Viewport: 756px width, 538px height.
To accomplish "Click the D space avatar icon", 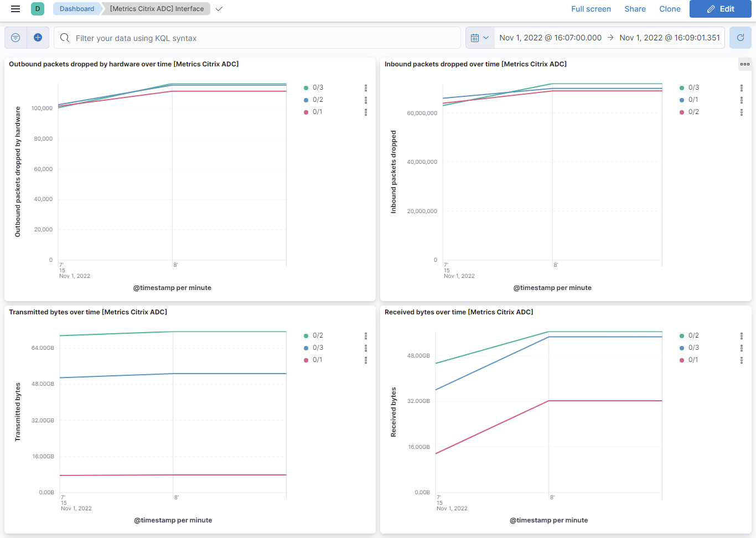I will pos(37,9).
